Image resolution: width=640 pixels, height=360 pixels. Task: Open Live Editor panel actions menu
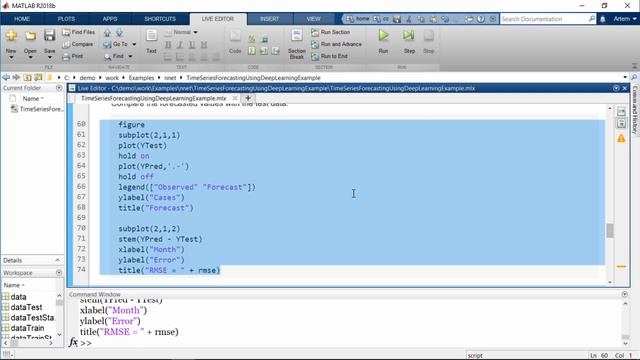[x=616, y=88]
